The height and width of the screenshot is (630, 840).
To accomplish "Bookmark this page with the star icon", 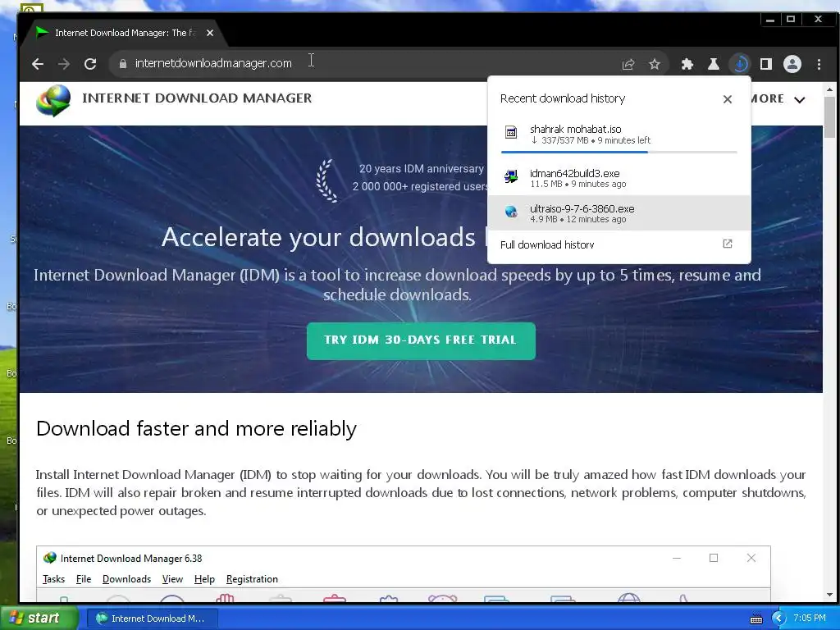I will point(654,64).
